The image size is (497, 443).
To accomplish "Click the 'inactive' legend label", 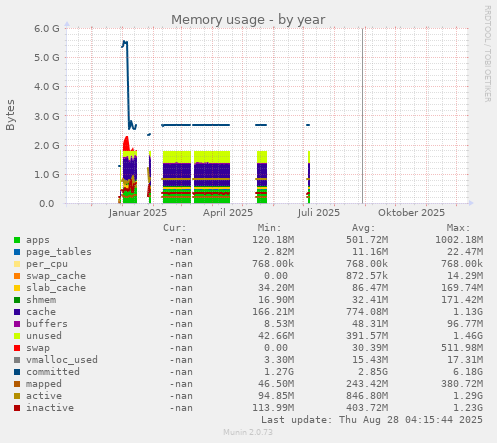I will point(50,408).
